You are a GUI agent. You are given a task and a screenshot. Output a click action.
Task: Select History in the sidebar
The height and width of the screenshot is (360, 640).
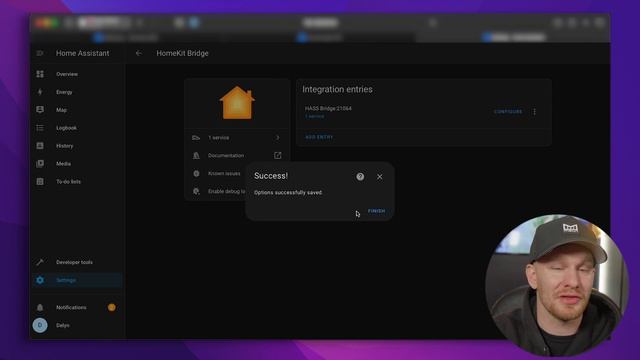pos(64,146)
